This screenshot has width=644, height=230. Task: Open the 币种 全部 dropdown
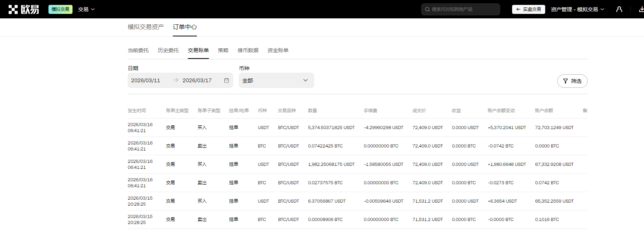276,80
